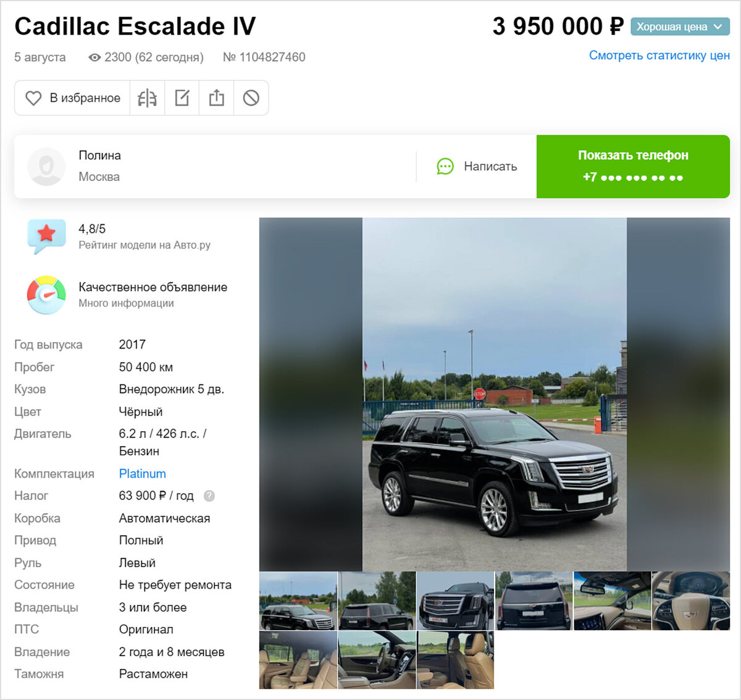
Task: Click Показать телефон button
Action: pyautogui.click(x=633, y=166)
